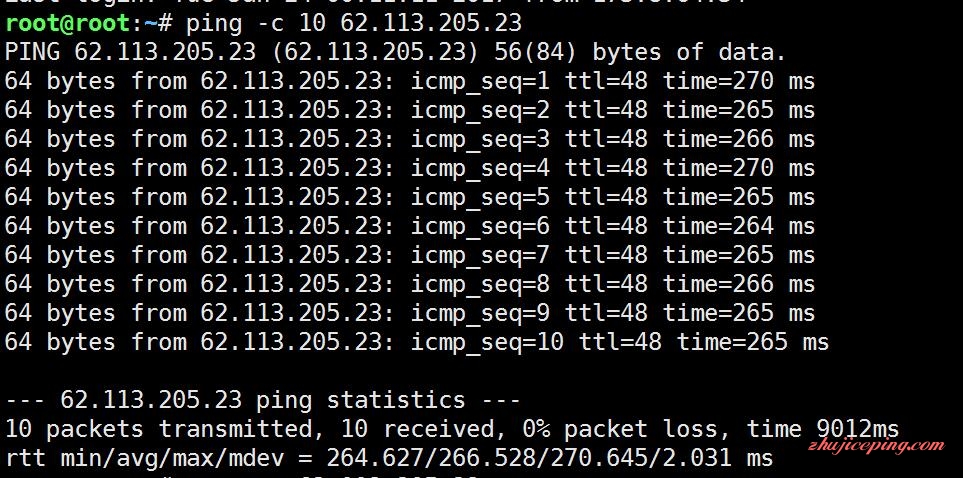Viewport: 963px width, 478px height.
Task: Click the PING header output line
Action: [x=395, y=53]
